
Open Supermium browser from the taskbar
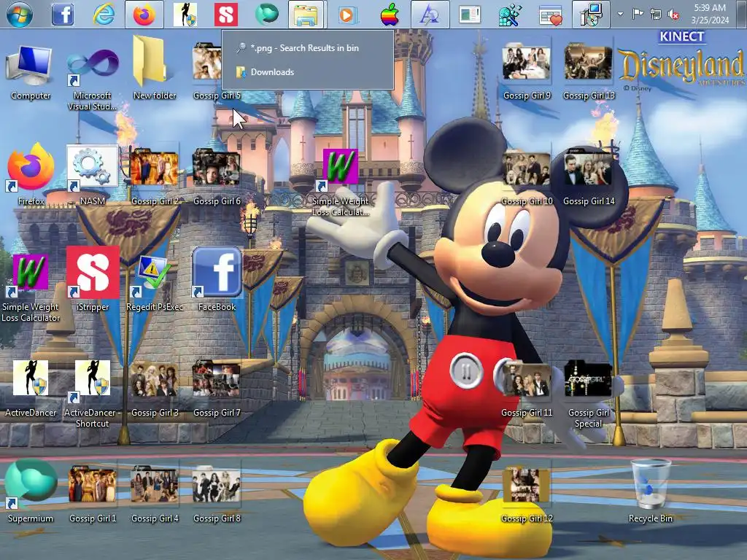click(x=267, y=15)
